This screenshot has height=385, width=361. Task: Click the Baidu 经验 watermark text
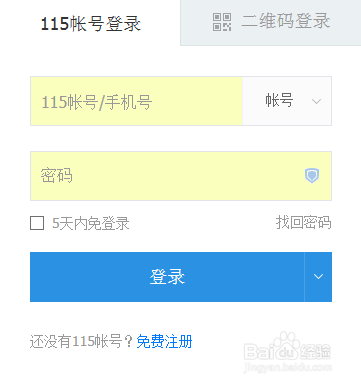click(316, 352)
